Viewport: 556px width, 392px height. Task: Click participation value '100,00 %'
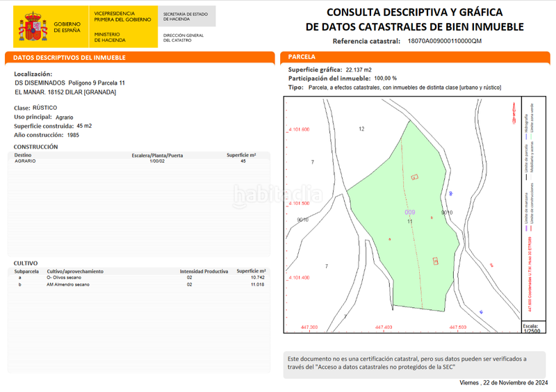tap(386, 79)
